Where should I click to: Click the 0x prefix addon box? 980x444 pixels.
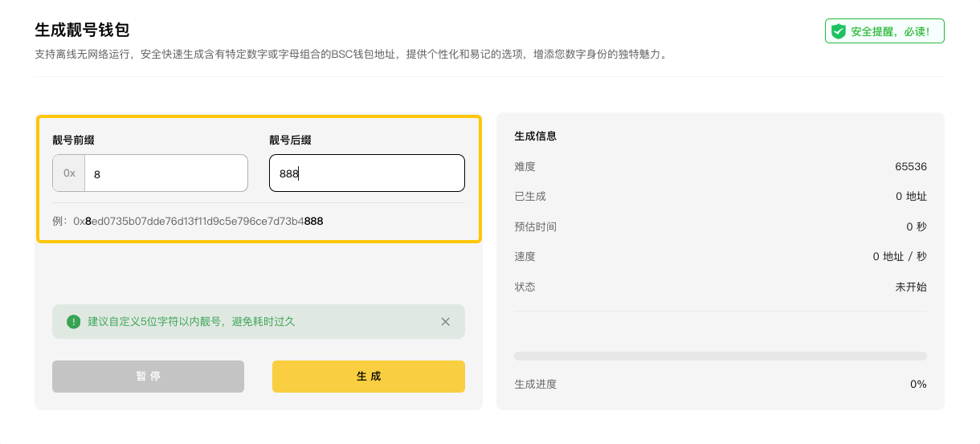pyautogui.click(x=69, y=173)
